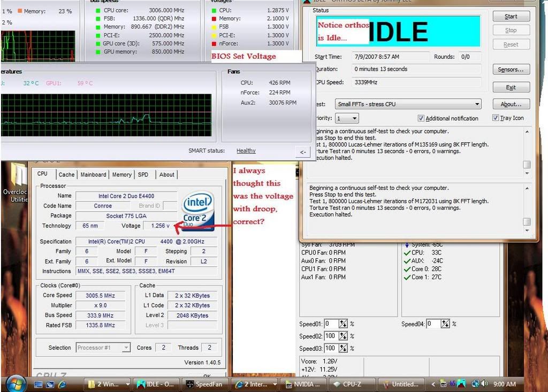Click CPU-Z Name field Intel Core 2 Duo E4400

click(126, 196)
